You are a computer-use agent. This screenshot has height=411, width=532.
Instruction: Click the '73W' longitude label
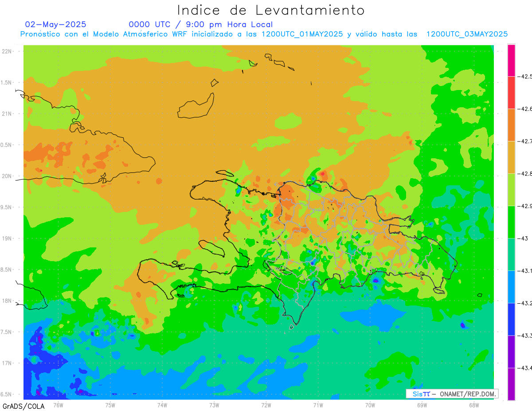click(x=214, y=405)
